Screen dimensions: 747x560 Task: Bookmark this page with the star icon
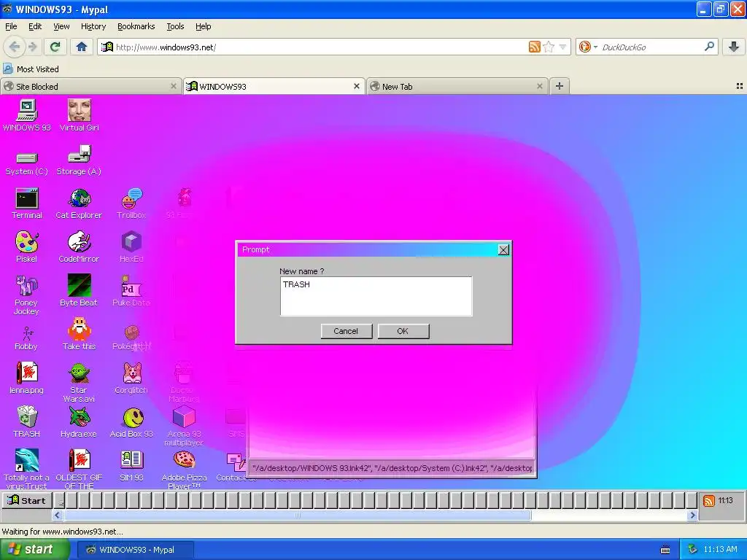[549, 47]
